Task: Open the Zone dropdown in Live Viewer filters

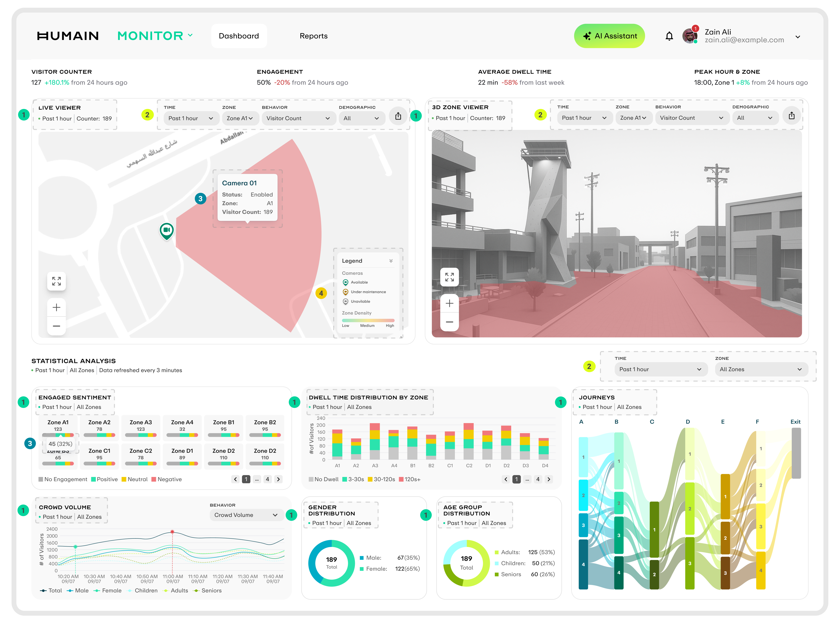Action: click(240, 118)
